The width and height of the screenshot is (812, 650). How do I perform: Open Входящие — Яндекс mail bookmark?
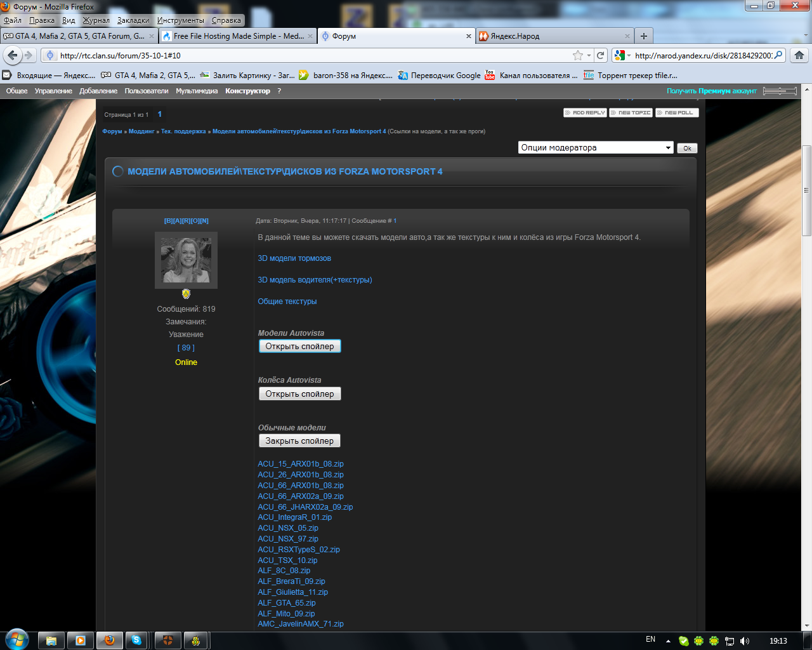tap(49, 75)
